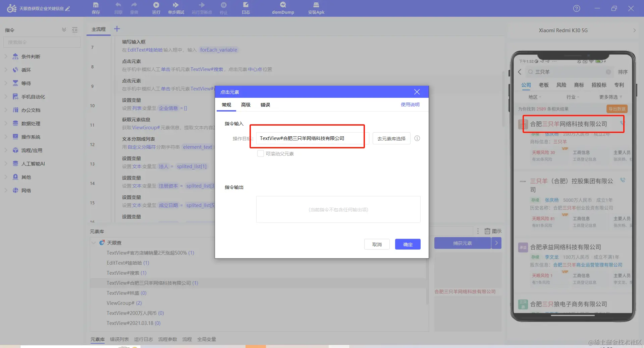Close the 点击元素 dialog with X
Image resolution: width=644 pixels, height=348 pixels.
tap(417, 92)
